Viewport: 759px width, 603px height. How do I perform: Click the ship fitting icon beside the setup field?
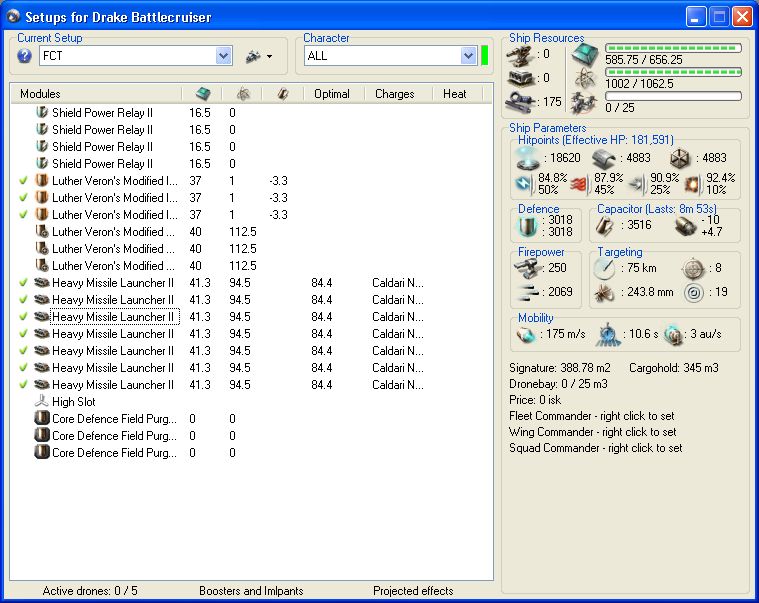click(x=253, y=57)
